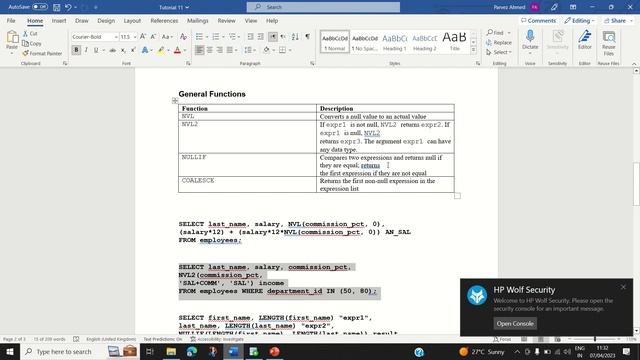Cut the selected text

point(30,33)
